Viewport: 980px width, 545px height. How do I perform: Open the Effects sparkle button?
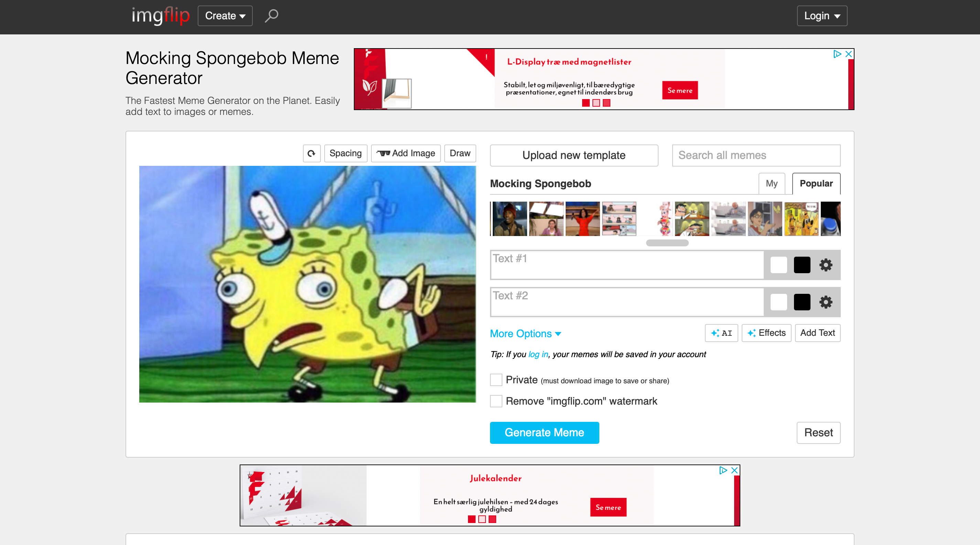click(x=766, y=333)
